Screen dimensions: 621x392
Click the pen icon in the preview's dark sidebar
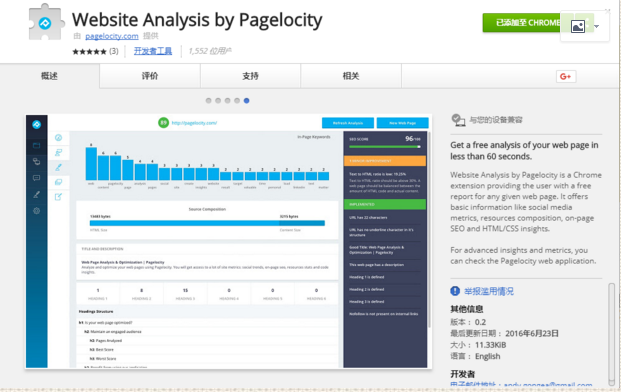click(36, 194)
